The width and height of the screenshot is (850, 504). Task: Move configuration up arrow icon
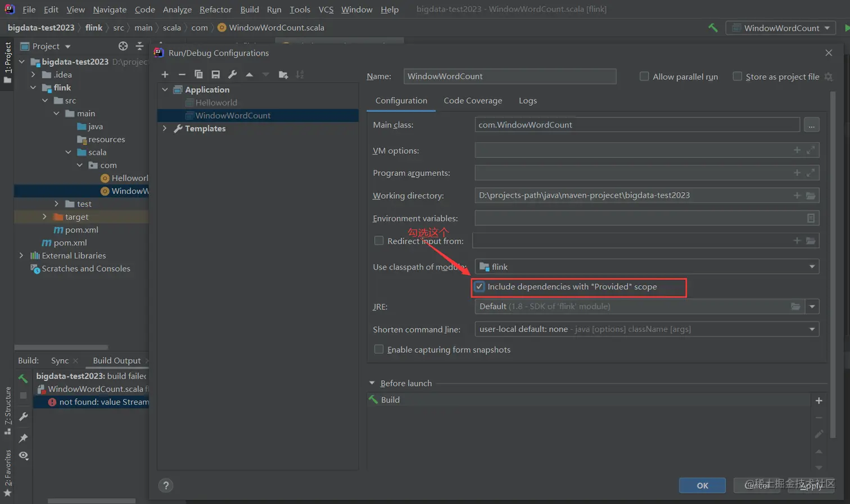pos(249,74)
